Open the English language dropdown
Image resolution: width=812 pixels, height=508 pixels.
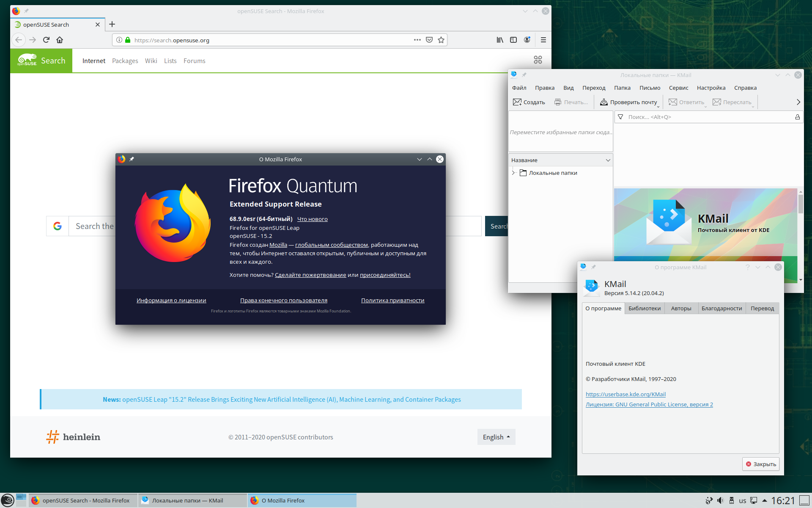496,437
